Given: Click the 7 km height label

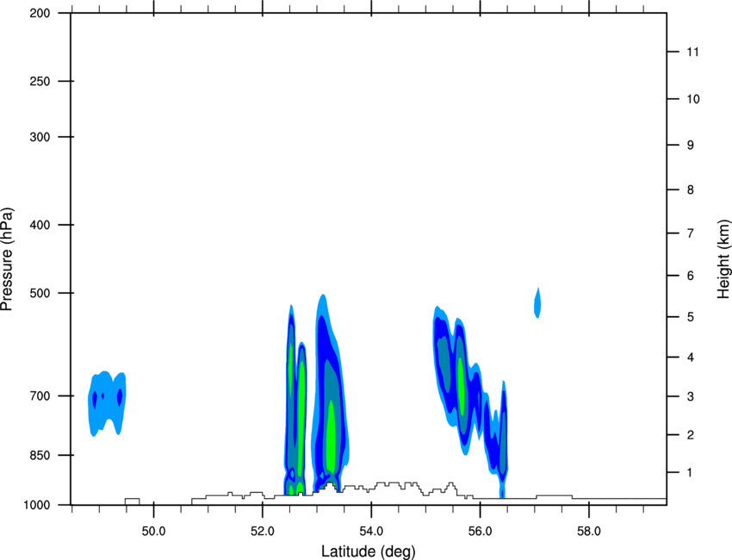Looking at the screenshot, I should 691,233.
